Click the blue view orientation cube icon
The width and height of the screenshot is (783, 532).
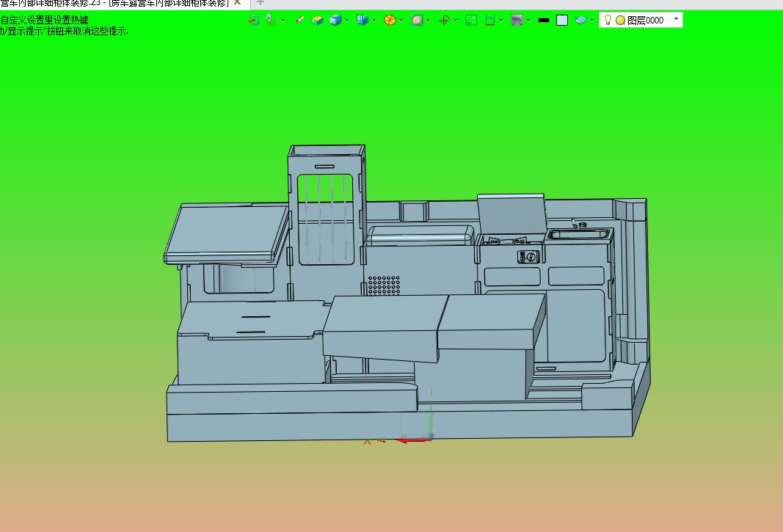(x=363, y=20)
